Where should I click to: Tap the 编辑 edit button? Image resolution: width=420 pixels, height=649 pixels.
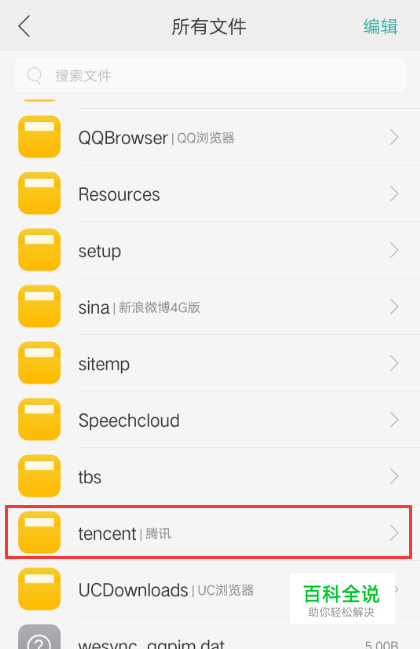(380, 27)
